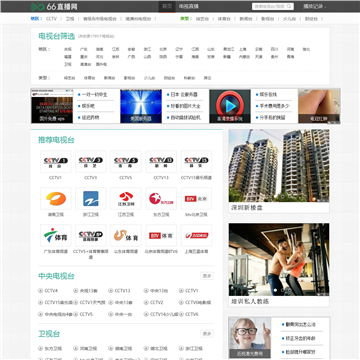Focus the TV station search field

pos(269,6)
